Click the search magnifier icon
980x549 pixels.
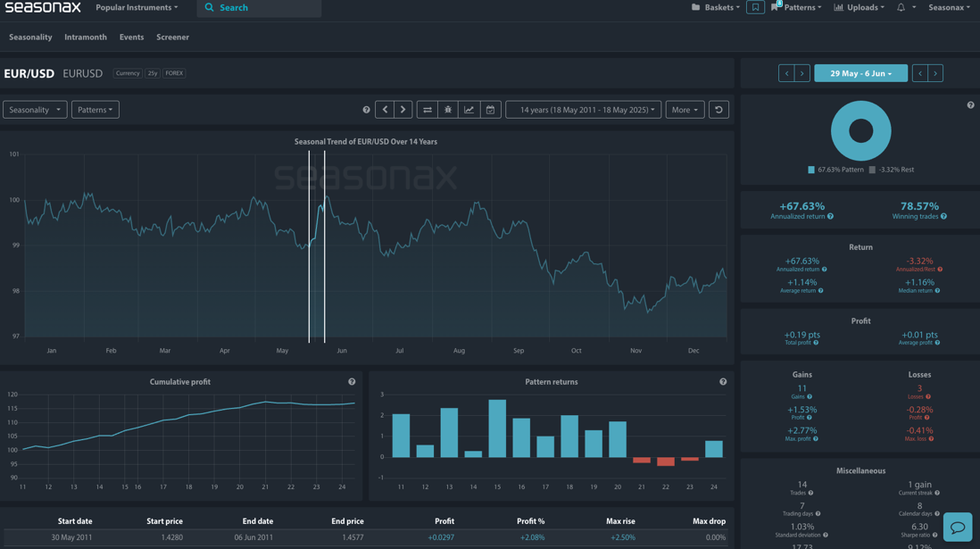(x=210, y=7)
